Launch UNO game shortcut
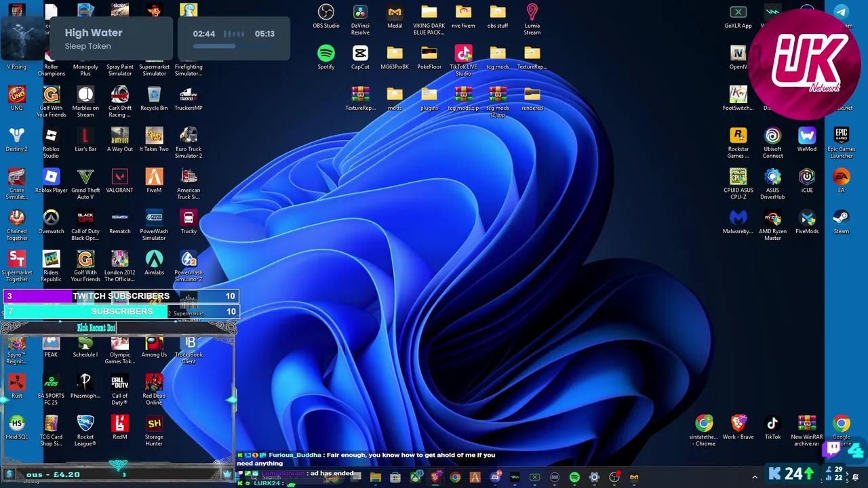The image size is (868, 488). coord(17,99)
